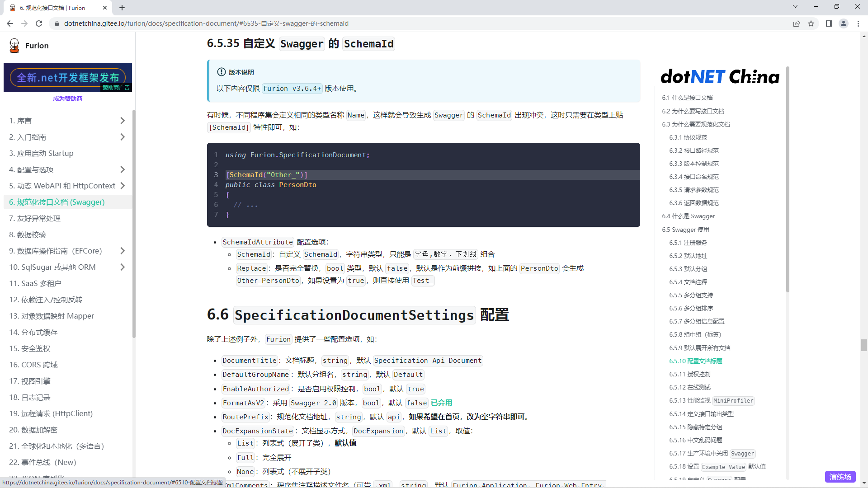This screenshot has width=868, height=488.
Task: Click the 演练场 playground button
Action: click(840, 477)
